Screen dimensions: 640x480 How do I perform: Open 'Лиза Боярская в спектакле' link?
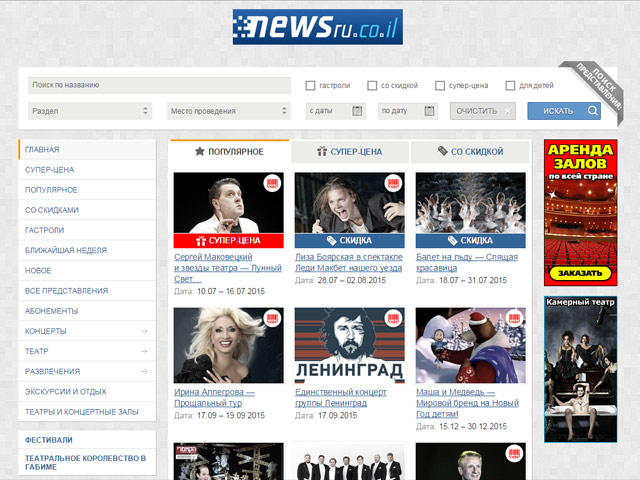tap(349, 262)
